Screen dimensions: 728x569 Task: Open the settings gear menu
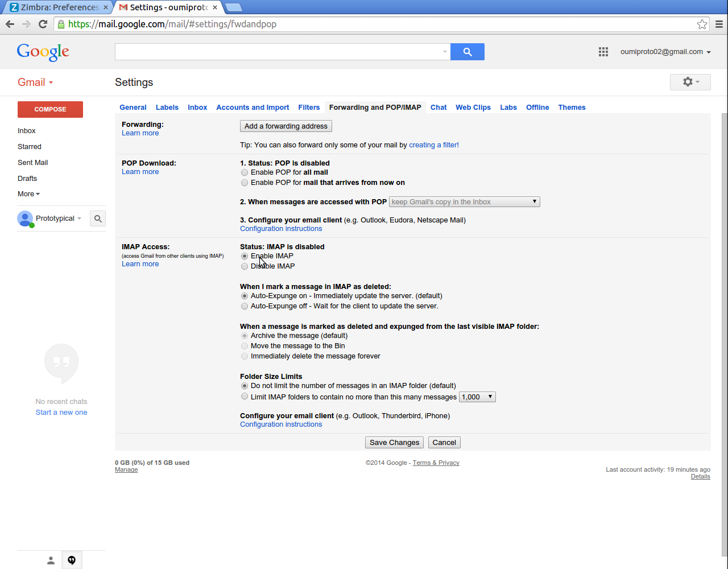(691, 82)
